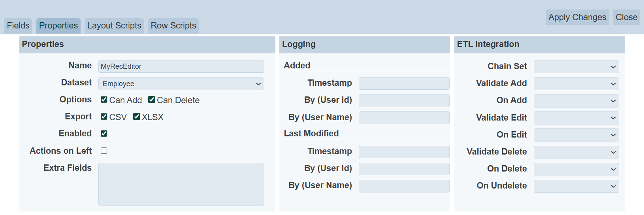Open the Dataset dropdown showing Employee
644x215 pixels.
pyautogui.click(x=181, y=84)
